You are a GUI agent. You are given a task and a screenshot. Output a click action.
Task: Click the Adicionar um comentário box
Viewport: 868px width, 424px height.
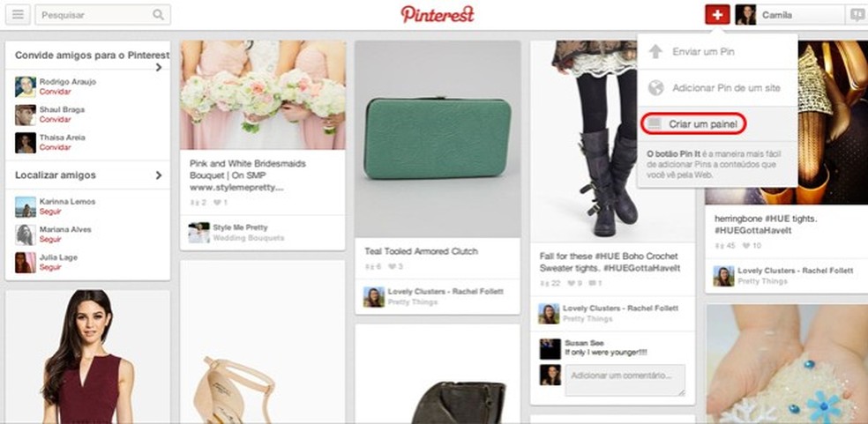(x=625, y=380)
